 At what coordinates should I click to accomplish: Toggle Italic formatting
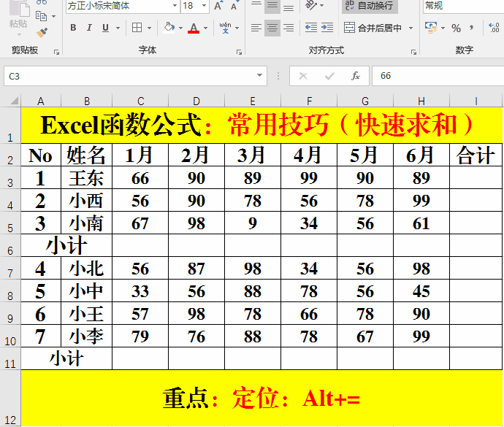(x=89, y=28)
